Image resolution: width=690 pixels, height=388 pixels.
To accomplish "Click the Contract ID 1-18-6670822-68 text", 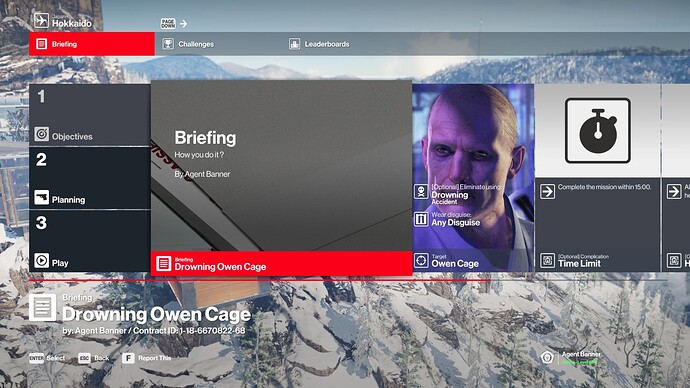I will (189, 330).
